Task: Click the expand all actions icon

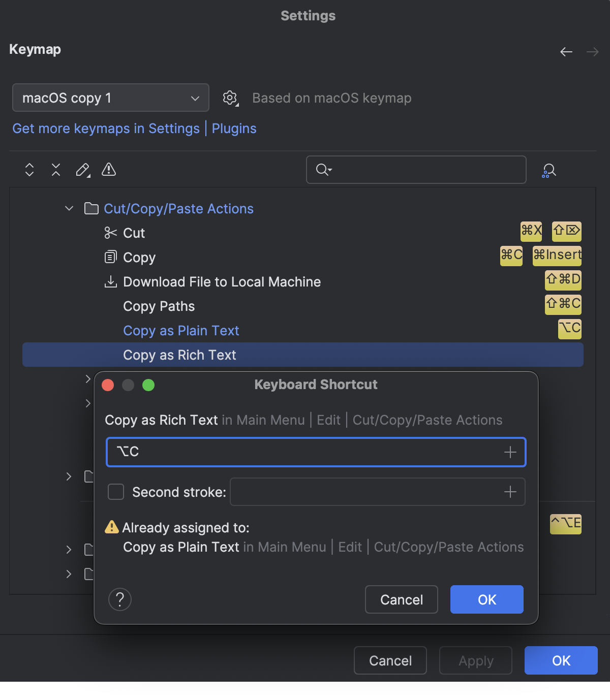Action: (x=29, y=170)
